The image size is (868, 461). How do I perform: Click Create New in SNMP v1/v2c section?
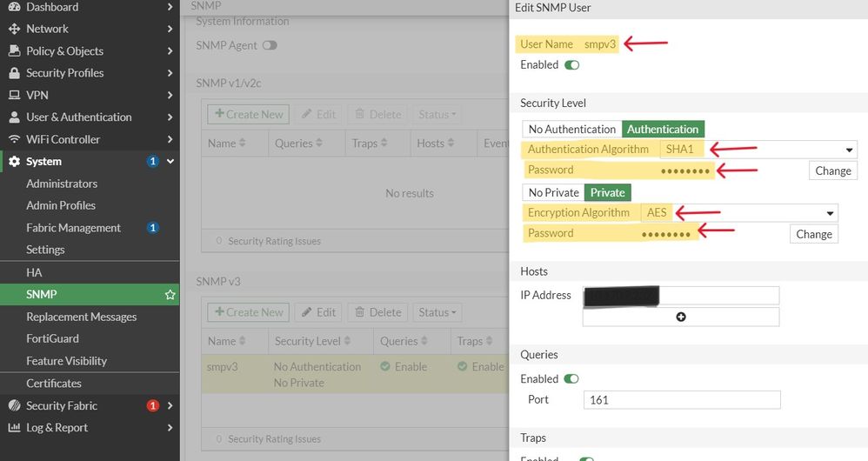249,115
